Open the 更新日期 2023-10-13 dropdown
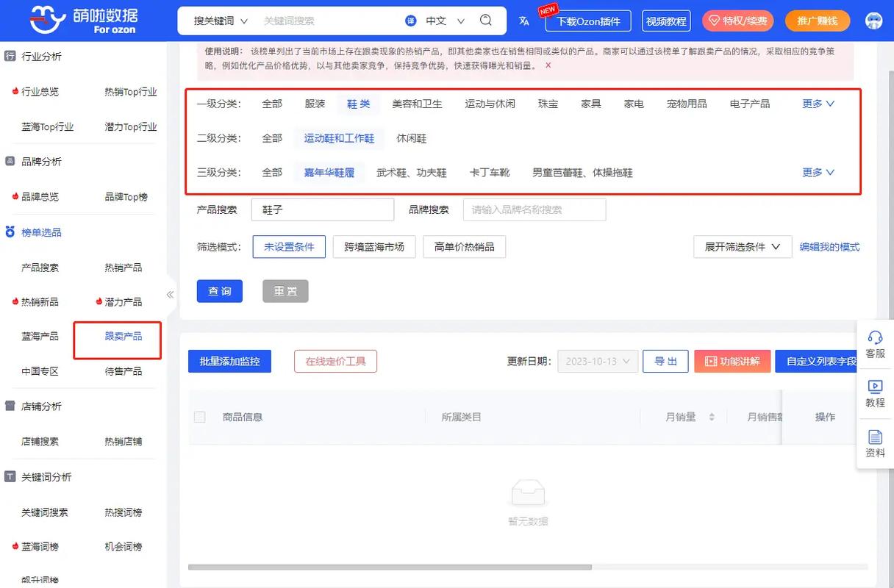The width and height of the screenshot is (894, 588). 598,362
